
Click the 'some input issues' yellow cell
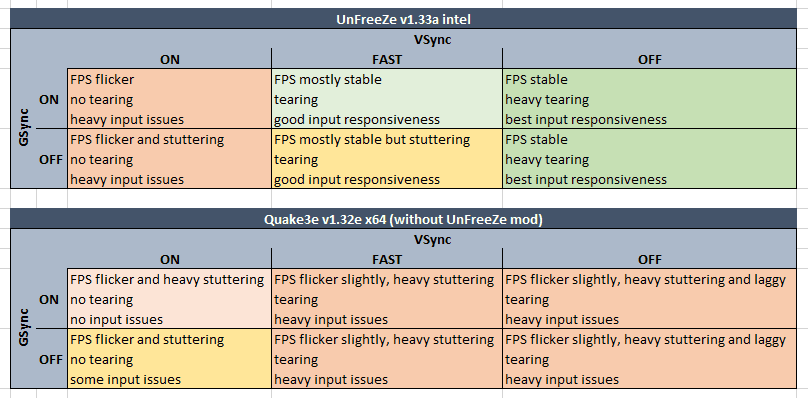tap(170, 359)
